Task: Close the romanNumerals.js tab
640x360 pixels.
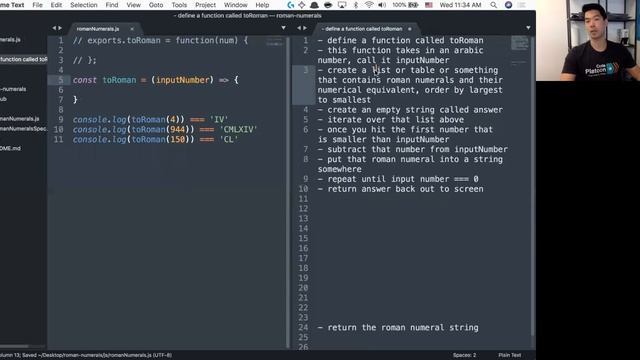Action: point(132,29)
